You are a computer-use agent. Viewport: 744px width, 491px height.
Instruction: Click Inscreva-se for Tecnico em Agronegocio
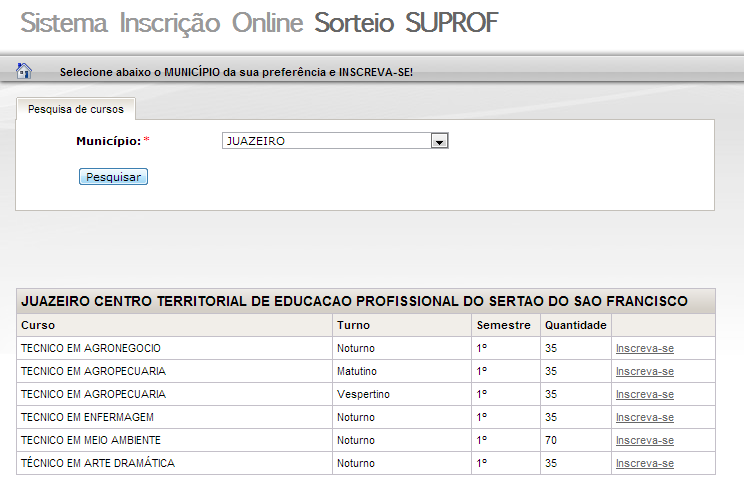(x=644, y=348)
